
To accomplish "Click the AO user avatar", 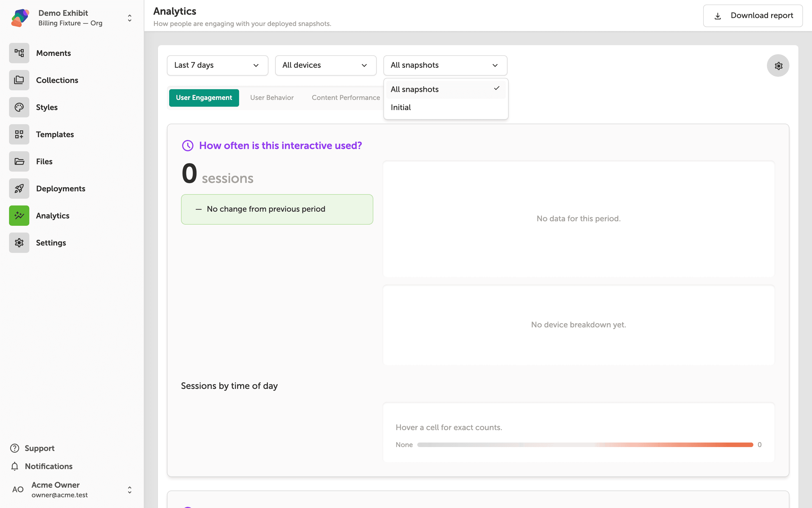I will [x=18, y=490].
